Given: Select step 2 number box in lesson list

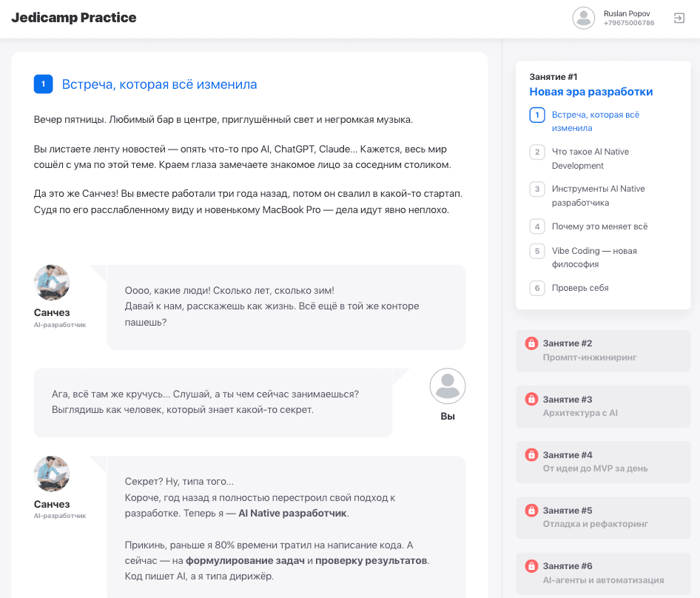Looking at the screenshot, I should 537,152.
